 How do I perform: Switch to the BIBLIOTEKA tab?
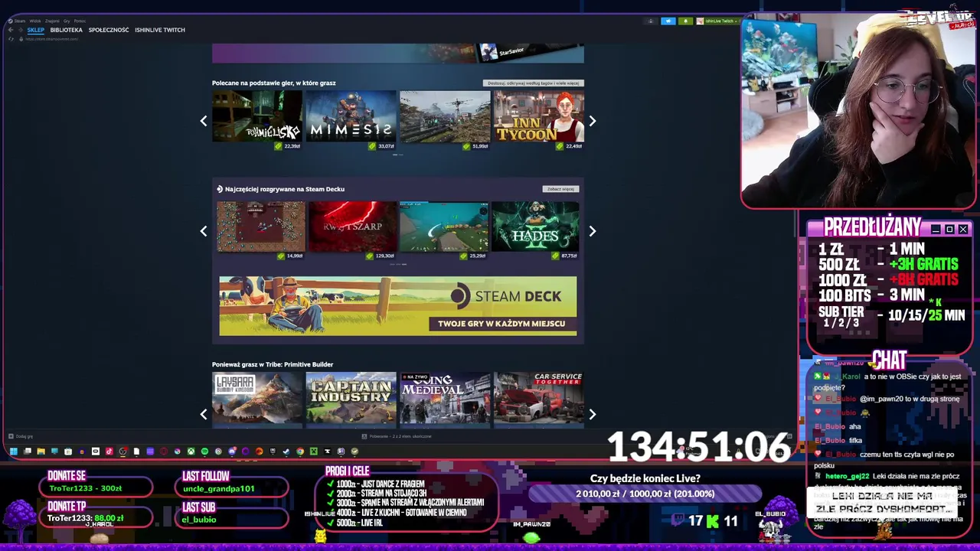(67, 30)
